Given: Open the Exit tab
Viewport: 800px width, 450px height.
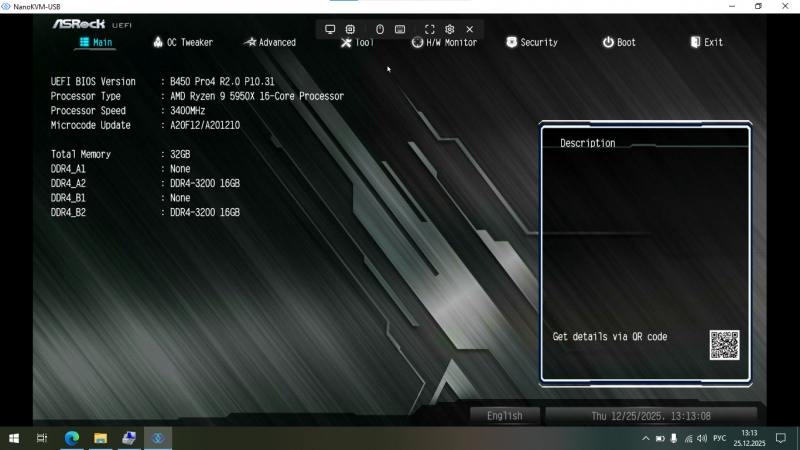Looking at the screenshot, I should [x=706, y=43].
